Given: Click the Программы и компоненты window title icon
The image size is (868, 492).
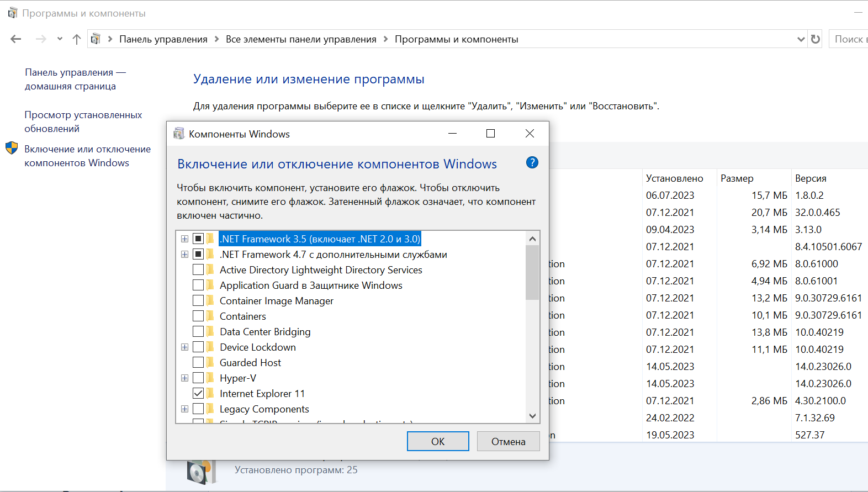Looking at the screenshot, I should click(13, 13).
